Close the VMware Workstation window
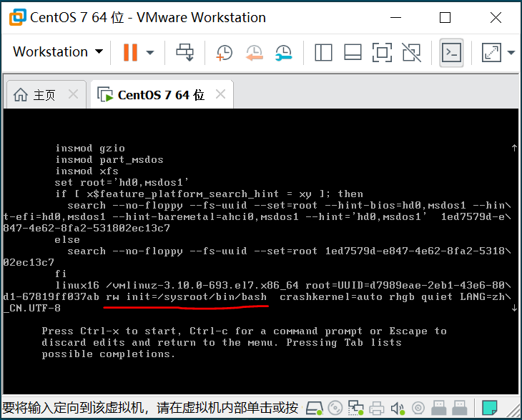The height and width of the screenshot is (420, 522). pos(496,18)
